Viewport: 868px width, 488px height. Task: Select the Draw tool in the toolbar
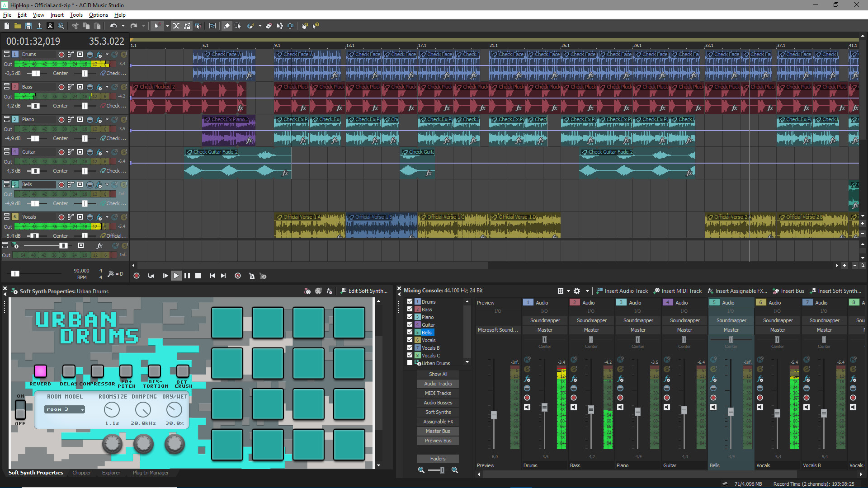[226, 26]
